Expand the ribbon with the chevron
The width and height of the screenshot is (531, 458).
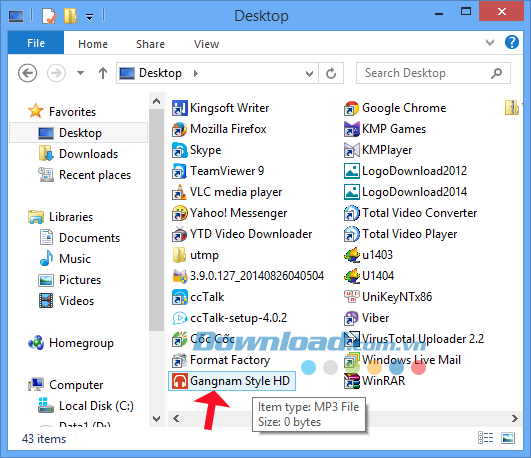[490, 43]
